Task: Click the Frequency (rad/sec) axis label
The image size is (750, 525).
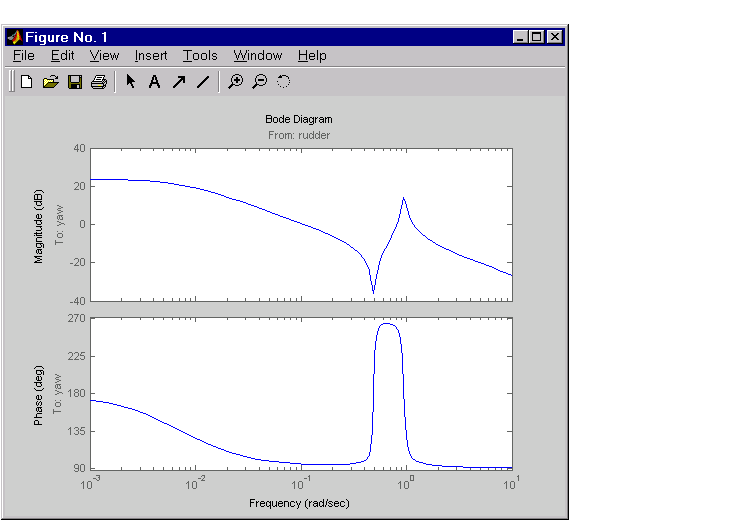Action: tap(300, 503)
